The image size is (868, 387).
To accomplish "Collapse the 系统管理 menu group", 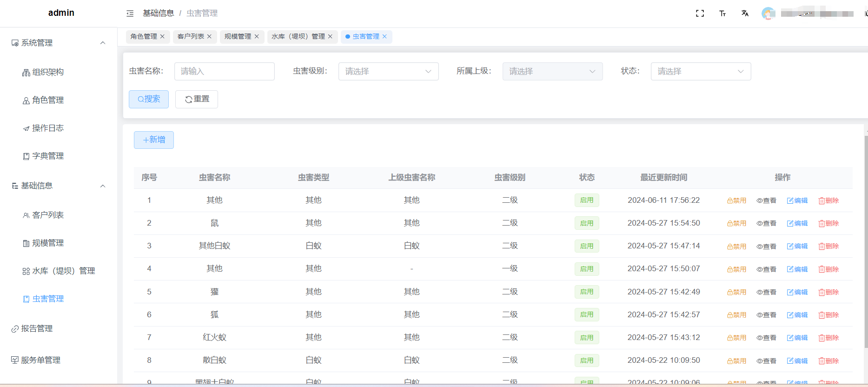I will 103,43.
